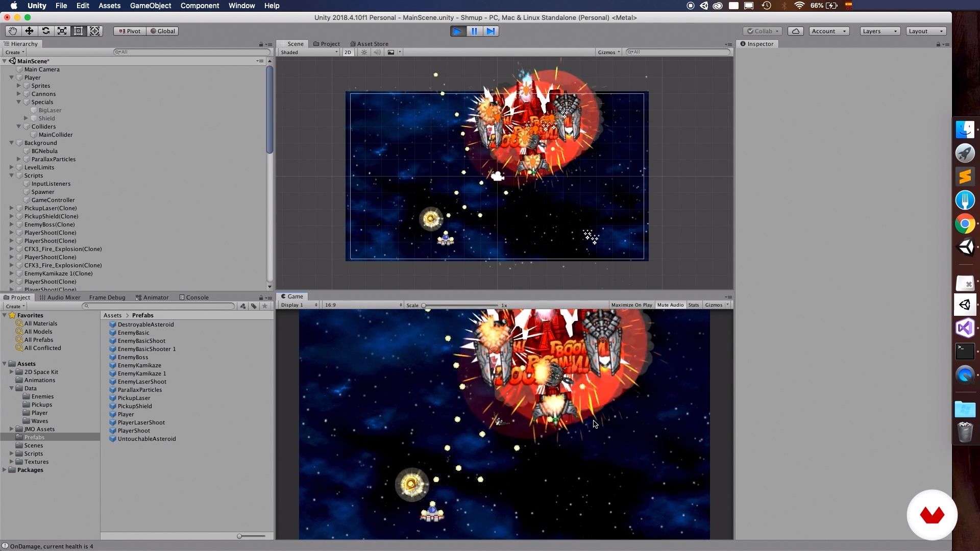Toggle Stats overlay in Game view
This screenshot has height=551, width=980.
click(693, 305)
